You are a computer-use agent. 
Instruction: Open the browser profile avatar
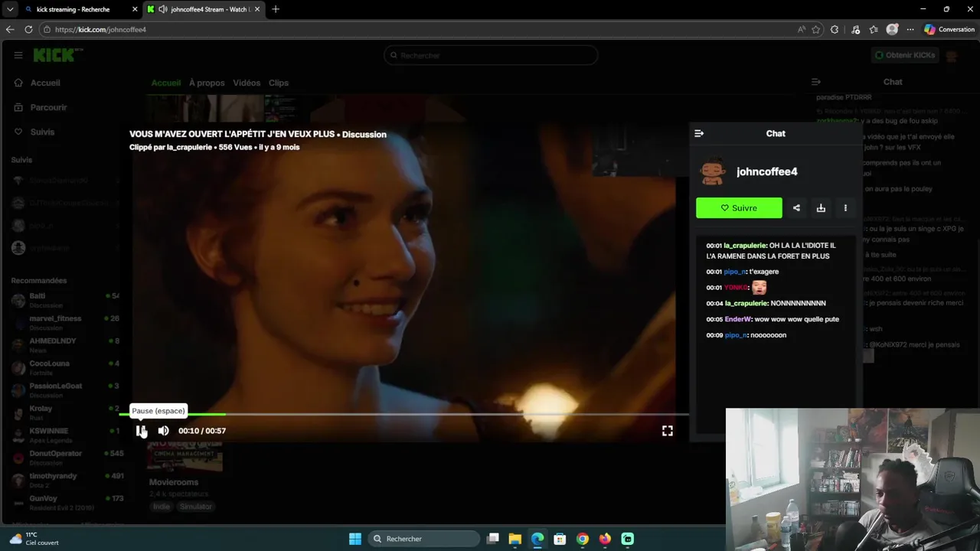(892, 29)
